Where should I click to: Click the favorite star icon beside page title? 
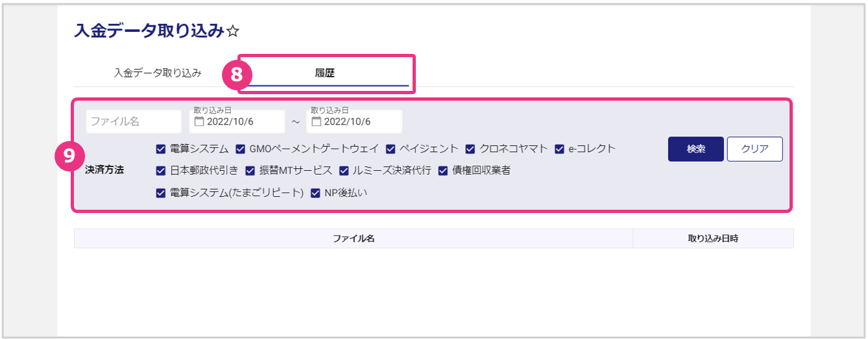(234, 32)
